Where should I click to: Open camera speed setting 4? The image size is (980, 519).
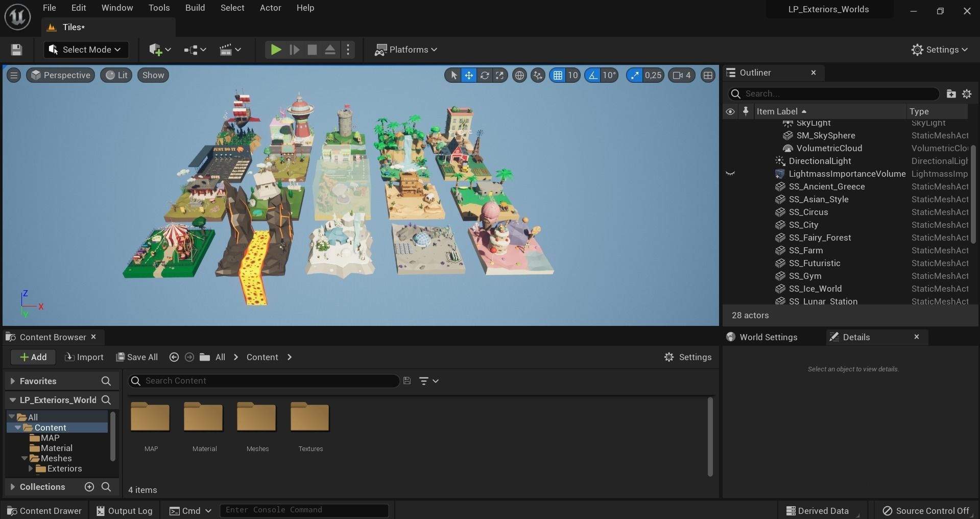click(x=682, y=75)
